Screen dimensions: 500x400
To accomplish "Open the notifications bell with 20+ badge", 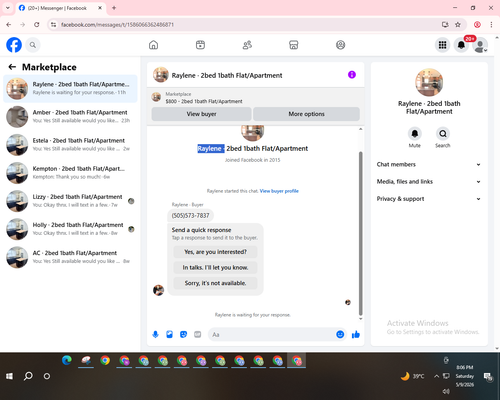I will pos(461,45).
